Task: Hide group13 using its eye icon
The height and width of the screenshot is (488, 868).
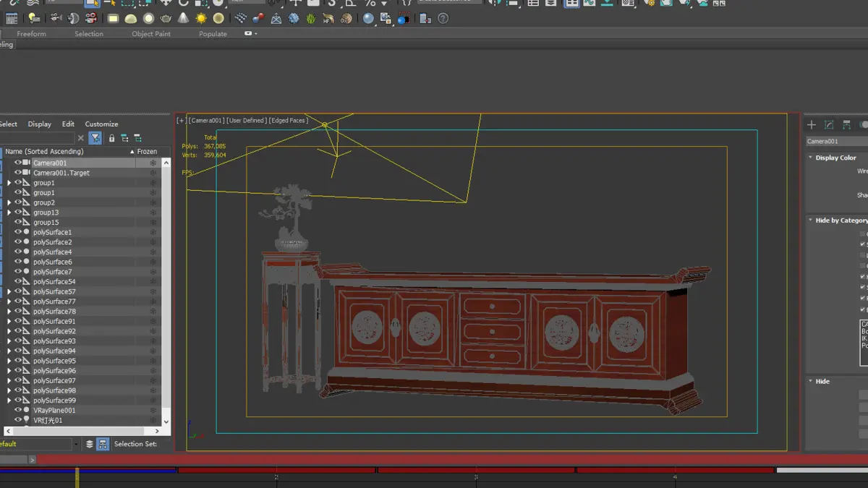Action: click(19, 213)
